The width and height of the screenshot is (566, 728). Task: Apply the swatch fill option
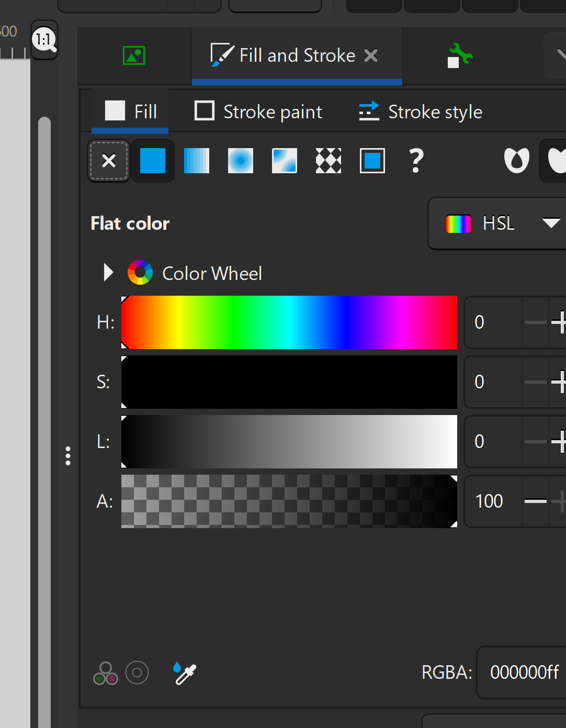tap(372, 161)
